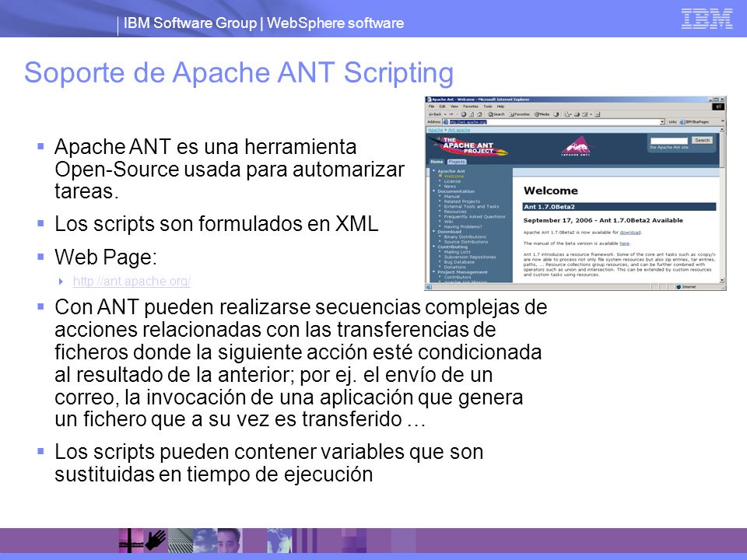
Task: Select the Home tab on Ant site
Action: pos(437,162)
